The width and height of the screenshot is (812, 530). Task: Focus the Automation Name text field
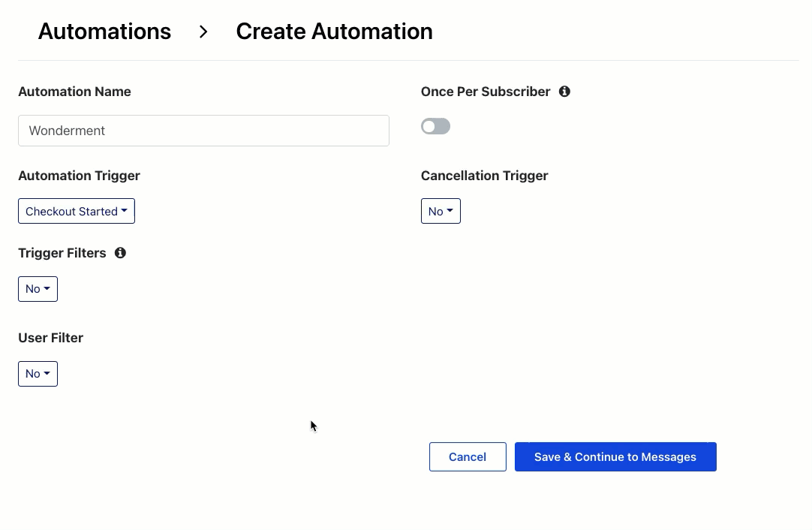(203, 131)
